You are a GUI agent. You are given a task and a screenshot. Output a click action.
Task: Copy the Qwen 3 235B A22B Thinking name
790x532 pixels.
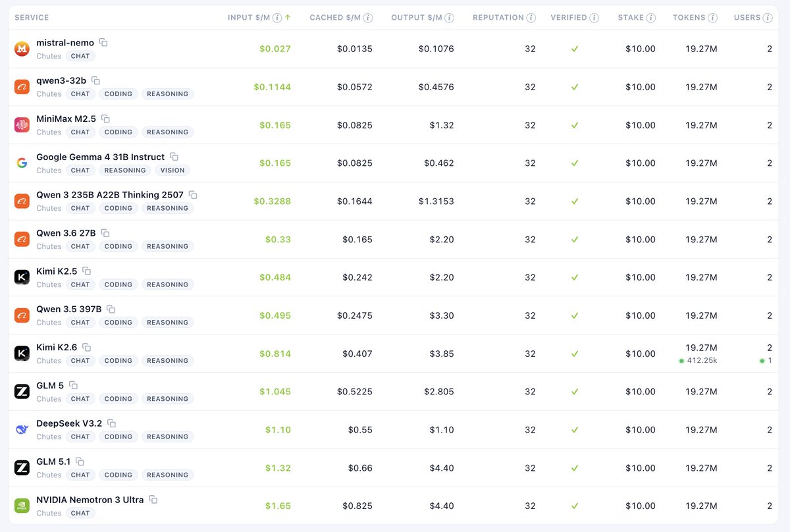tap(193, 195)
